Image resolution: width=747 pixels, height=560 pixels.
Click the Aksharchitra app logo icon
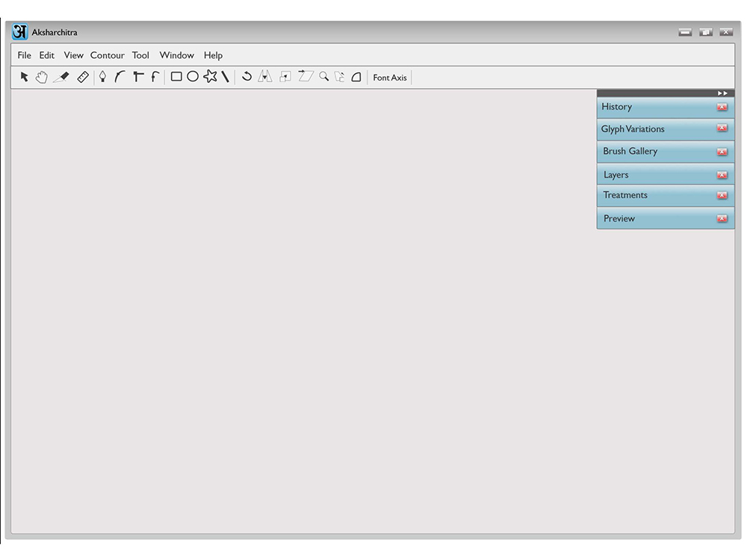(20, 32)
